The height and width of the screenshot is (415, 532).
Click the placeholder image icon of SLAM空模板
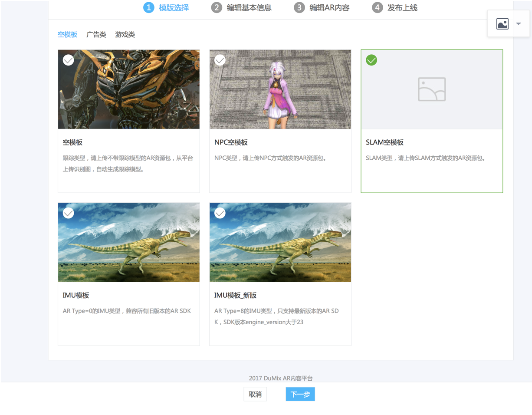click(432, 89)
